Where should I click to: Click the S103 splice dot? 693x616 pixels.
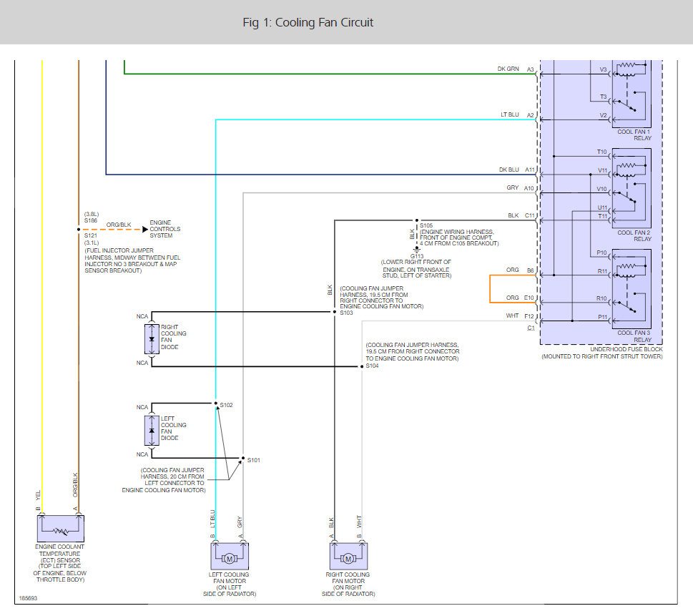pyautogui.click(x=335, y=312)
